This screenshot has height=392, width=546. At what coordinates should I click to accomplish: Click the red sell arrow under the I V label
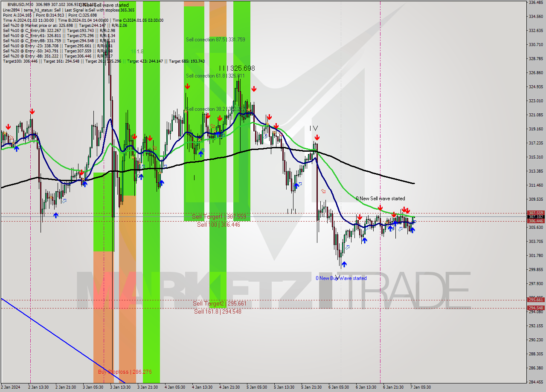(317, 137)
